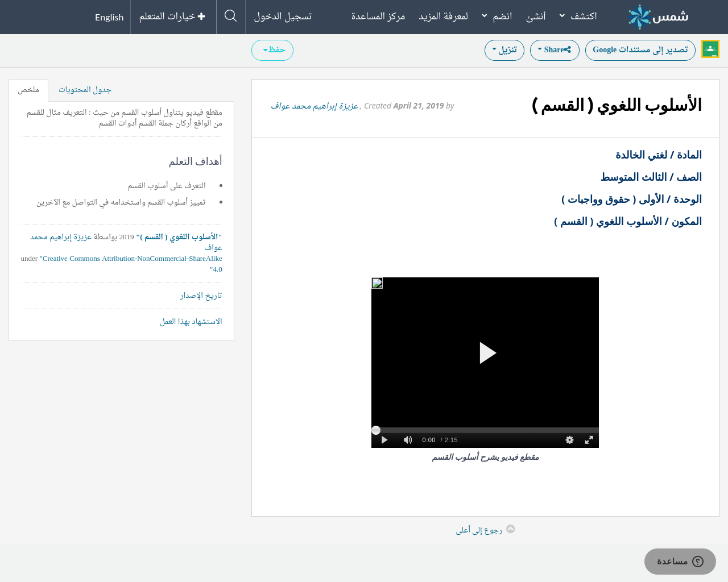This screenshot has width=728, height=582.
Task: Click the back to top arrow icon
Action: [511, 529]
